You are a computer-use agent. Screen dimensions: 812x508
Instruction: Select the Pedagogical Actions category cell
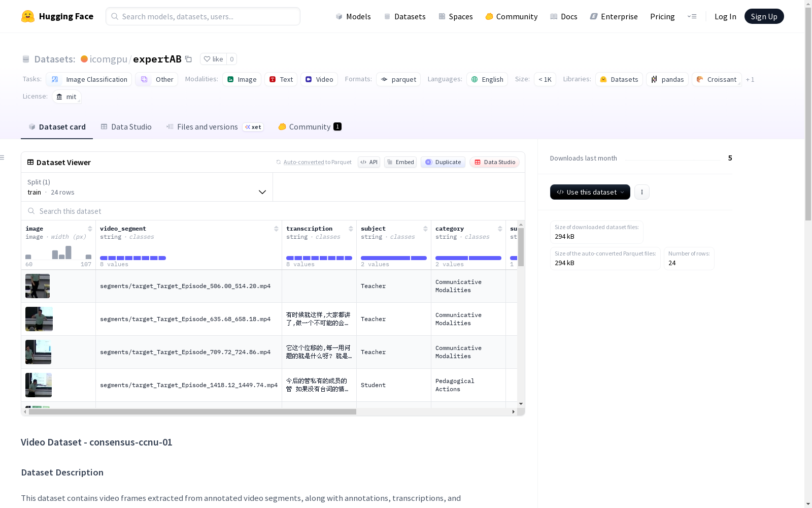coord(468,385)
